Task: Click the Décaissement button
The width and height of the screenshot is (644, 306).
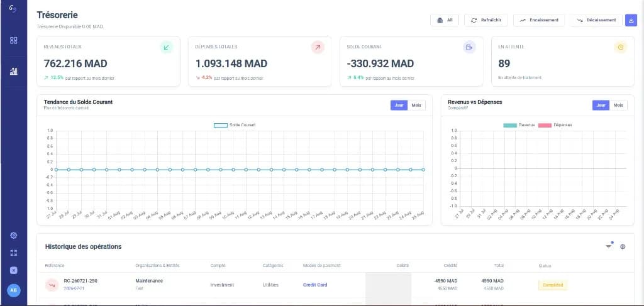Action: click(596, 20)
